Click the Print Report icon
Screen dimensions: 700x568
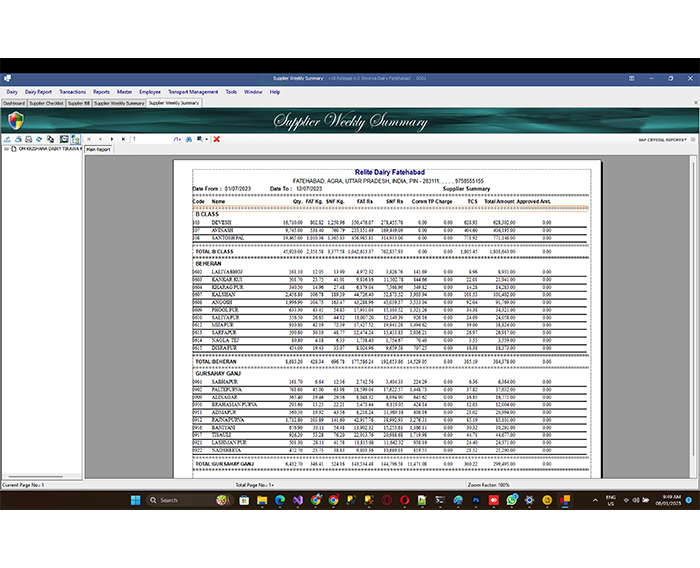(17, 139)
